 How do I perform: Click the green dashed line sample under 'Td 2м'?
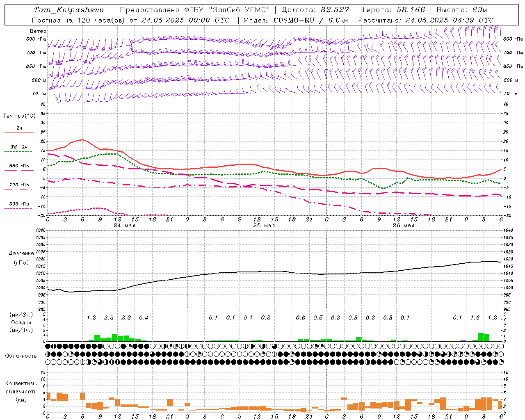click(19, 152)
